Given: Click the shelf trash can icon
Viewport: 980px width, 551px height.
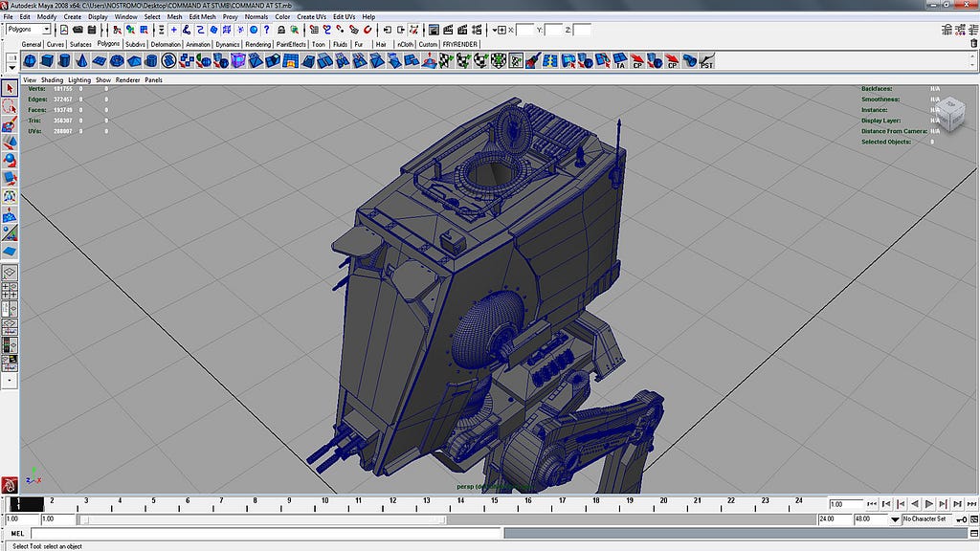Looking at the screenshot, I should point(973,44).
